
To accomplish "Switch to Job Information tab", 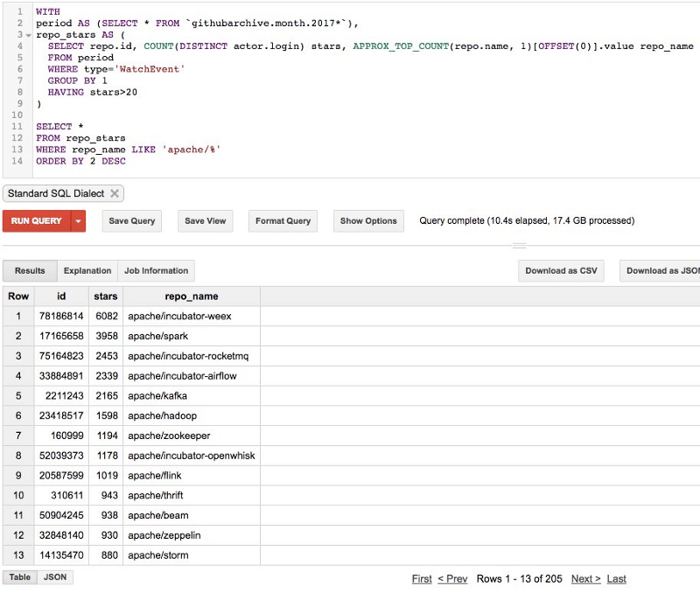I will point(156,271).
